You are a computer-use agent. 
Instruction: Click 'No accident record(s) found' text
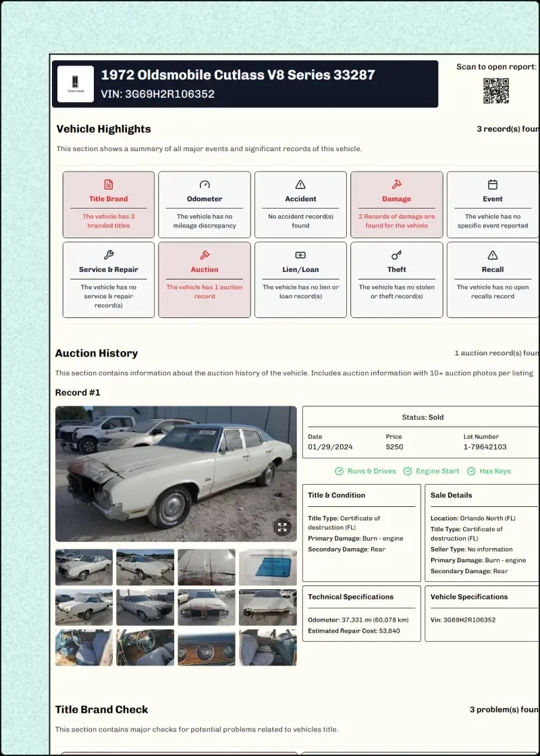point(300,221)
